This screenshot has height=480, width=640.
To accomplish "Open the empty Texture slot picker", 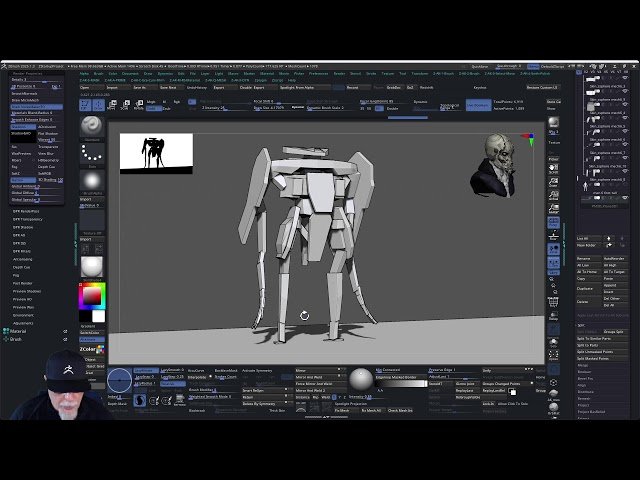I will (92, 221).
